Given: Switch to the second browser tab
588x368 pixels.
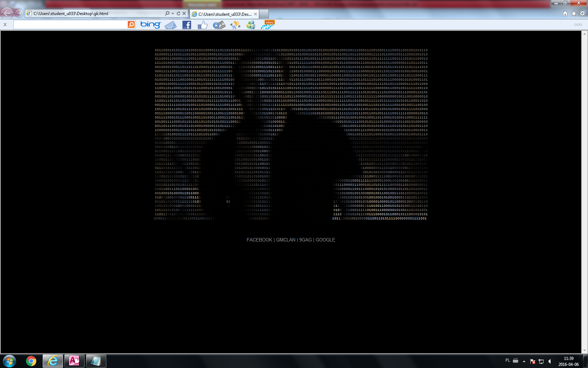Looking at the screenshot, I should pos(224,14).
